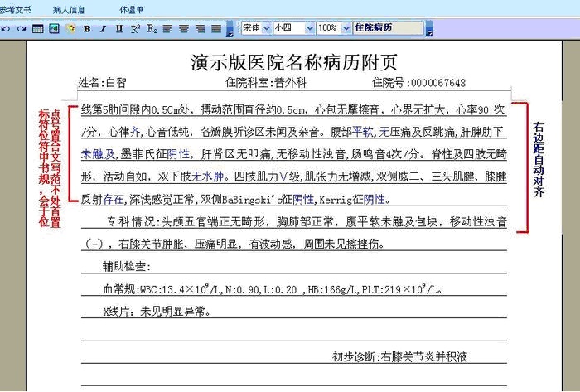Click the blue word 平软 after 腹部

coord(363,131)
